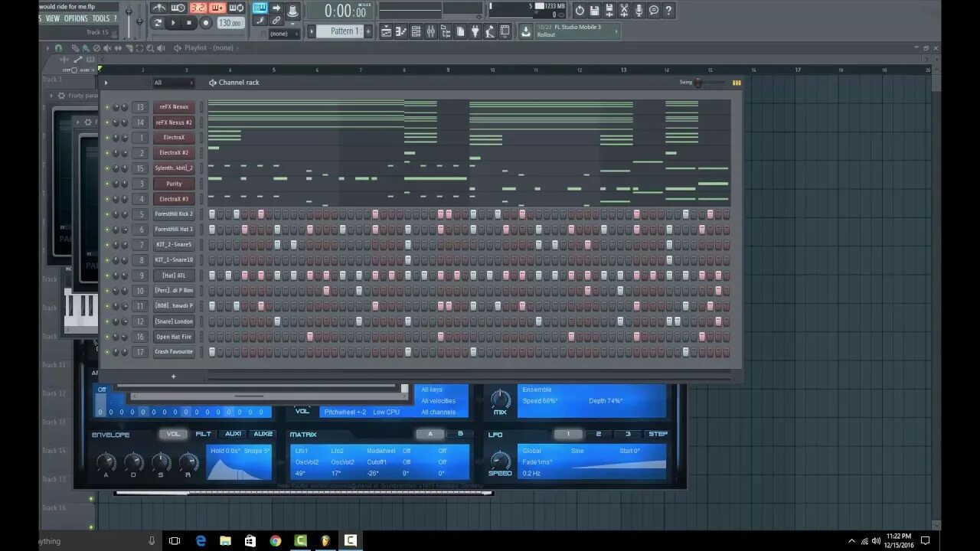Screen dimensions: 980x551
Task: Mute the Purity channel green LED
Action: [x=107, y=184]
